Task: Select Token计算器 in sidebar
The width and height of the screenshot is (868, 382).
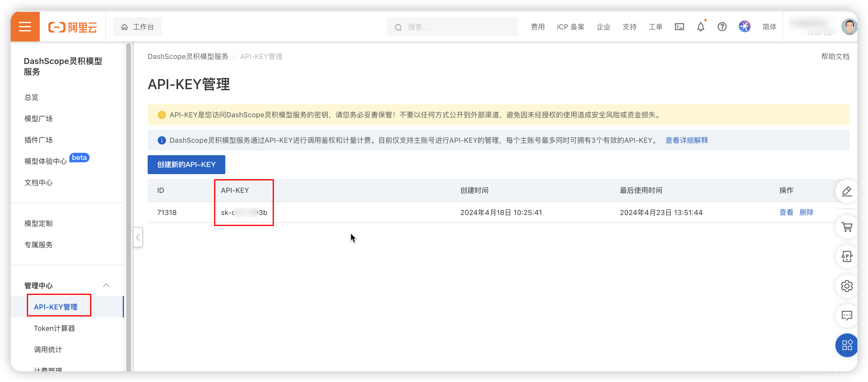Action: [54, 328]
